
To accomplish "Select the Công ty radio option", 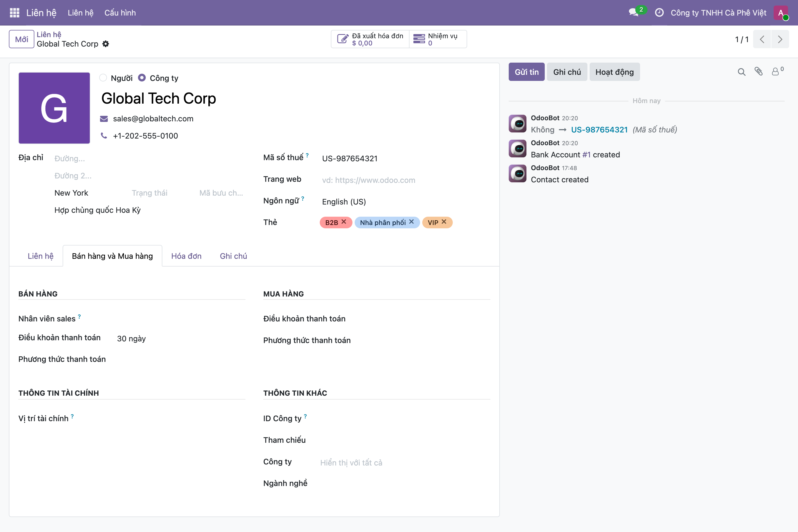I will pyautogui.click(x=142, y=78).
